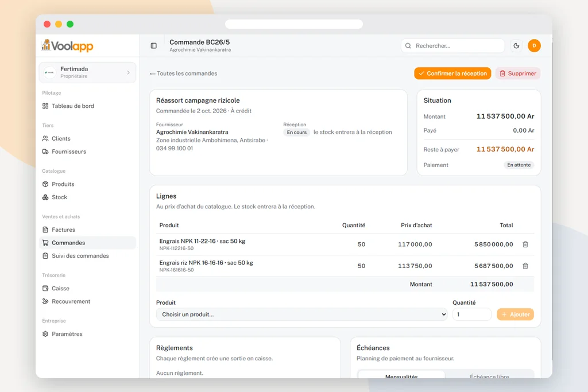Click line total 5 687 500,00
This screenshot has height=392, width=588.
(x=494, y=266)
